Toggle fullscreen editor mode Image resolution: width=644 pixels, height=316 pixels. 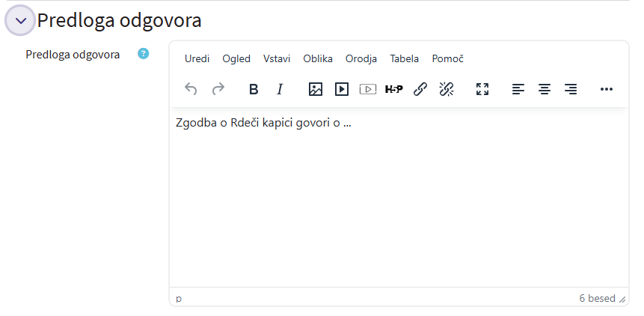point(482,89)
